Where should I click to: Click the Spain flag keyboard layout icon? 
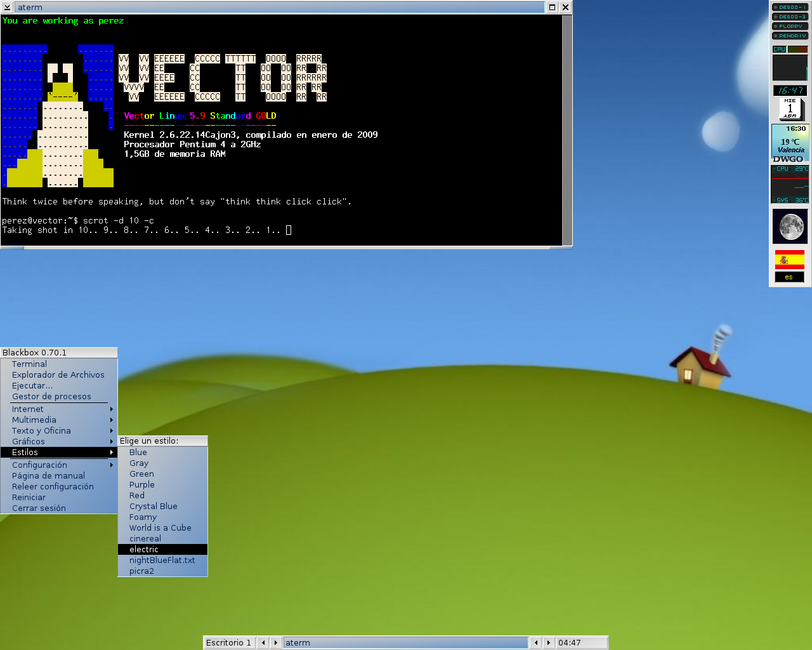790,260
